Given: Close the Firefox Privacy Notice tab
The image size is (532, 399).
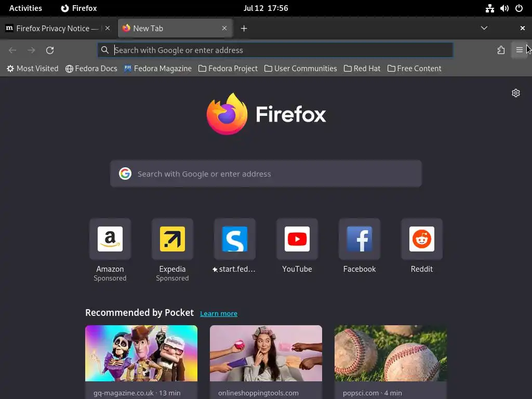Looking at the screenshot, I should coord(108,28).
